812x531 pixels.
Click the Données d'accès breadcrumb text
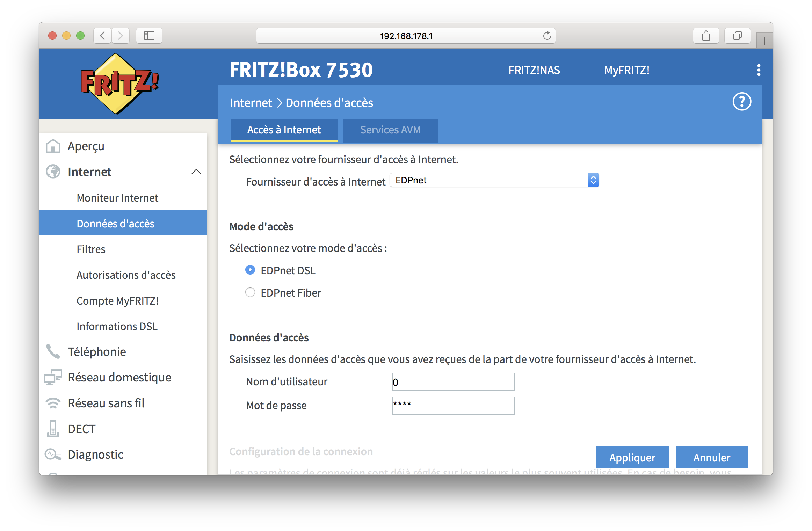(x=329, y=103)
